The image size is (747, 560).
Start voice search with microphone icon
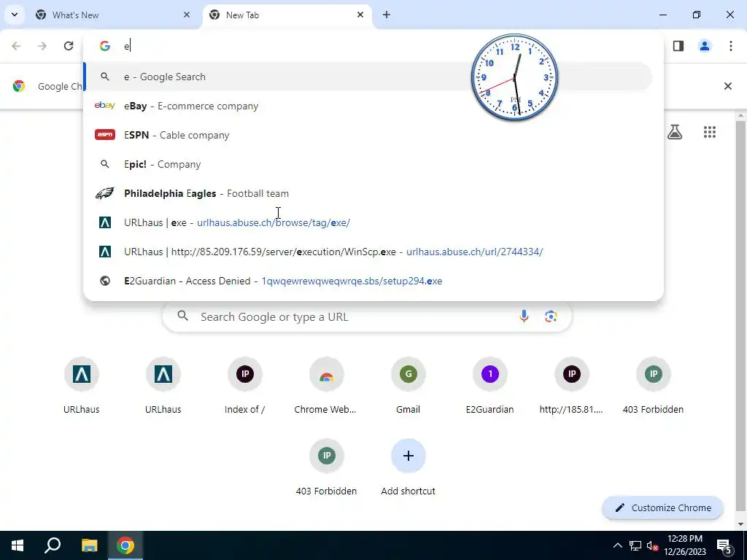pyautogui.click(x=524, y=316)
